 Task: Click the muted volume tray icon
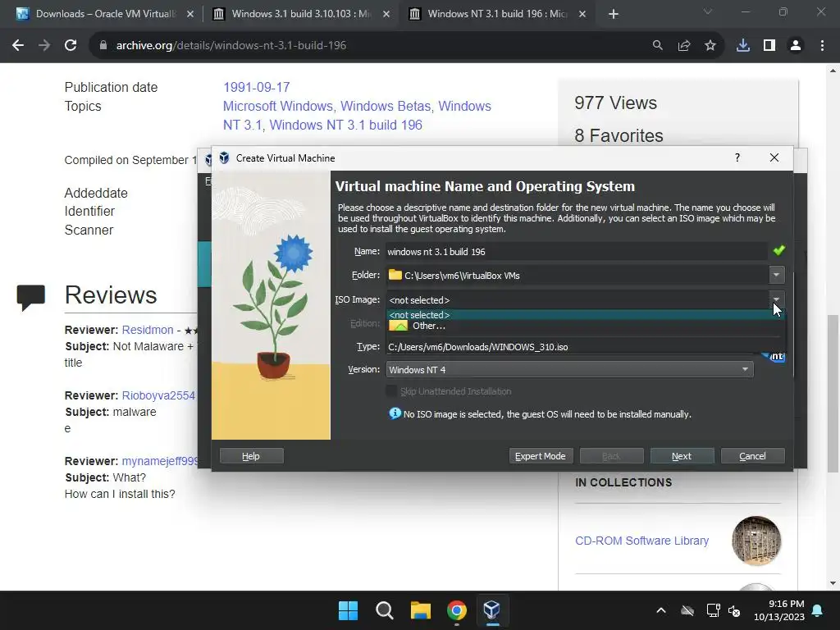(734, 610)
